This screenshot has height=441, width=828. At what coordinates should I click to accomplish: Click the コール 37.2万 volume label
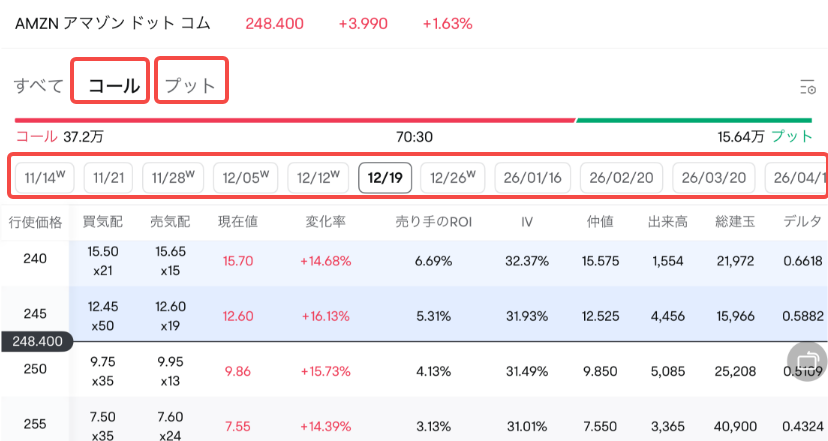pos(59,137)
